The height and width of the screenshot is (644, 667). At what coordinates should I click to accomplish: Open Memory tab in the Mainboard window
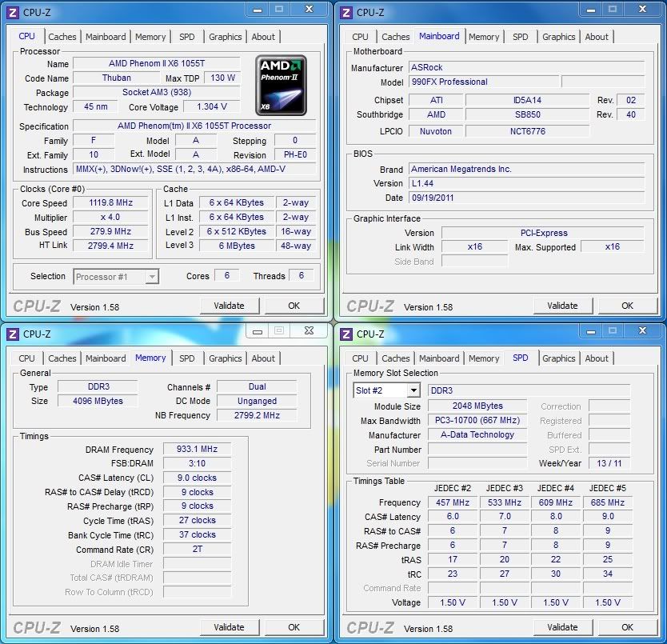(x=484, y=37)
